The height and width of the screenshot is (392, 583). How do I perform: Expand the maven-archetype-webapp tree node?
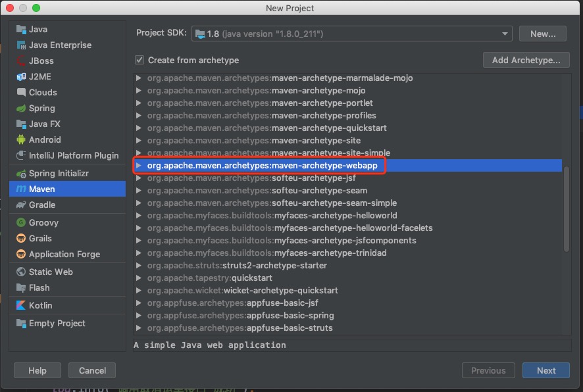point(139,166)
